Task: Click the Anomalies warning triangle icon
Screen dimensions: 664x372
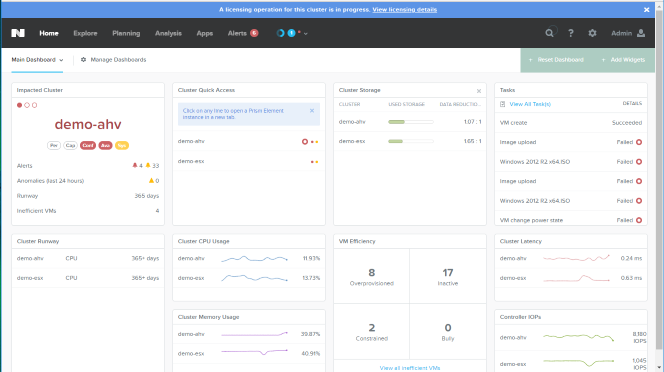Action: tap(151, 180)
